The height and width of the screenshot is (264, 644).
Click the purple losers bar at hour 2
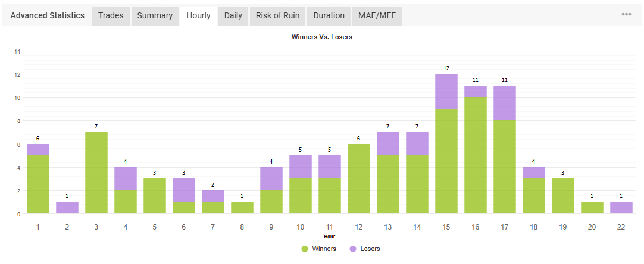(x=67, y=208)
